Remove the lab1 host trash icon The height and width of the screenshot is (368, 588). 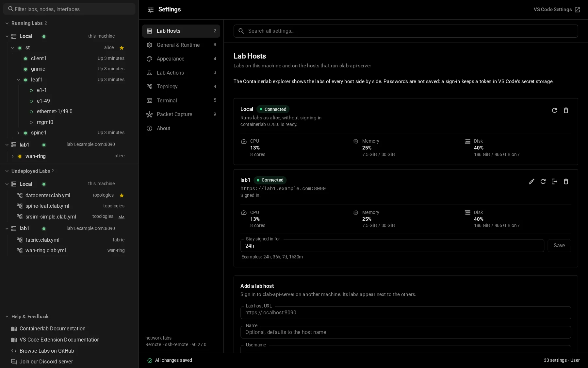[566, 182]
